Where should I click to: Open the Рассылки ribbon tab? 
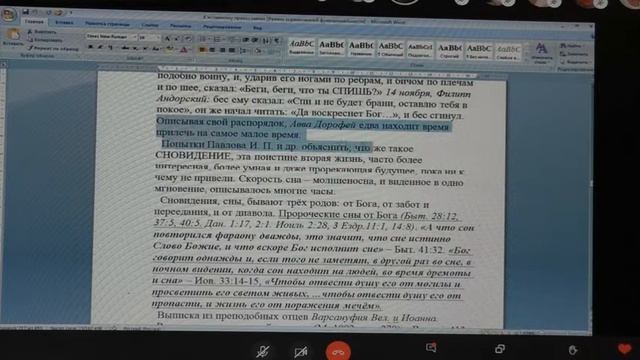[x=180, y=26]
